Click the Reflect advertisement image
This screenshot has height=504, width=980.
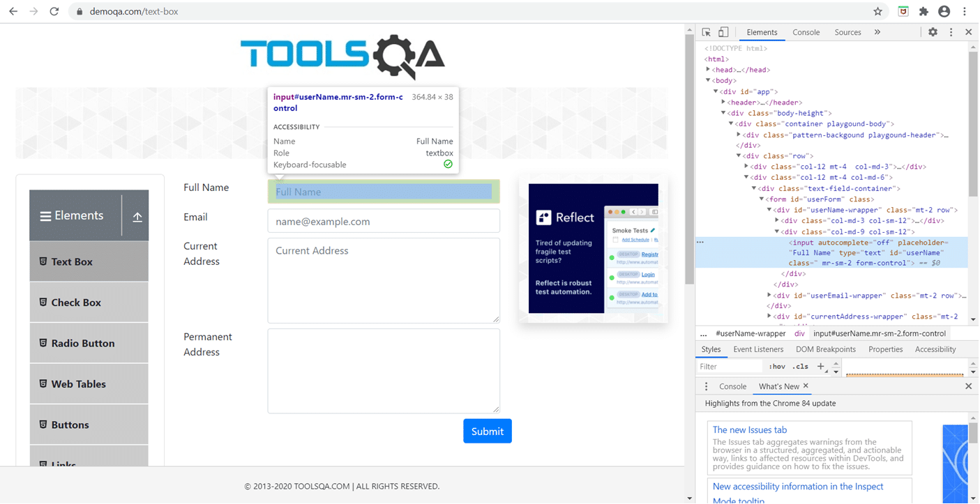(594, 248)
